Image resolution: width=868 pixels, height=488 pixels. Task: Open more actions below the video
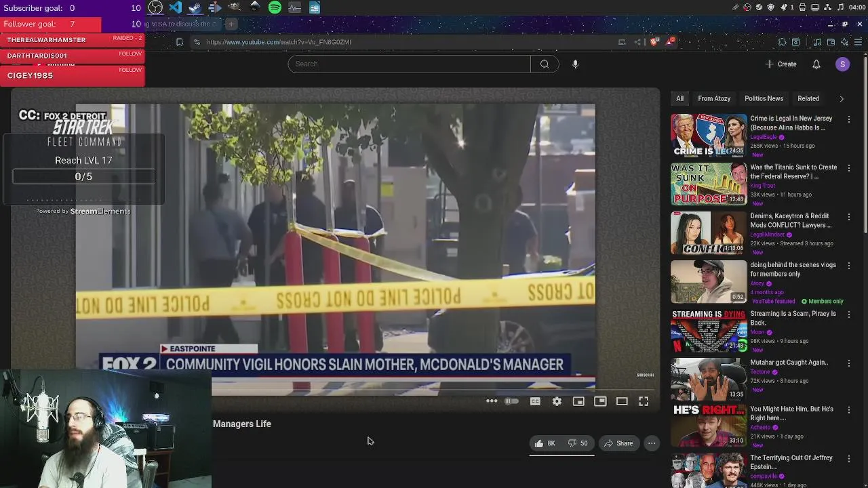[651, 443]
